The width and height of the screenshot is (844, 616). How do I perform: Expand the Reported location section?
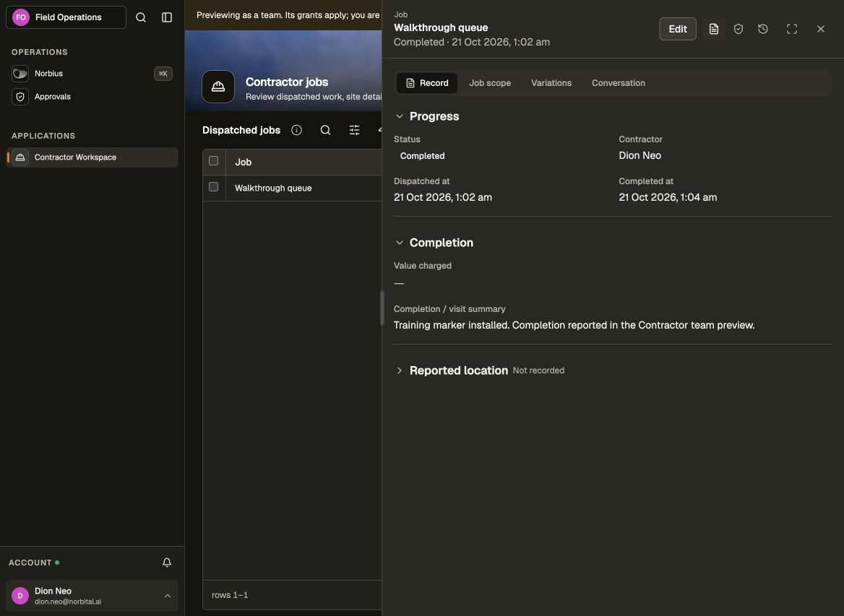click(x=400, y=370)
